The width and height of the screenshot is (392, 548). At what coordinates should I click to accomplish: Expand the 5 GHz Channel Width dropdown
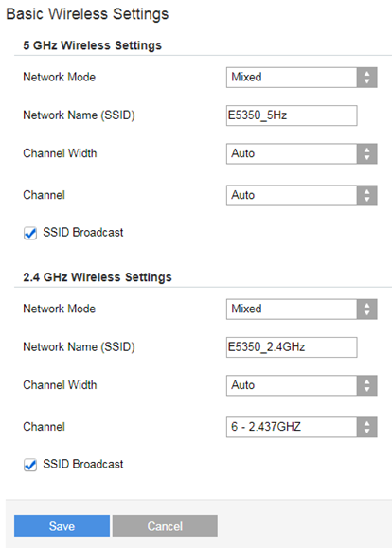coord(301,153)
